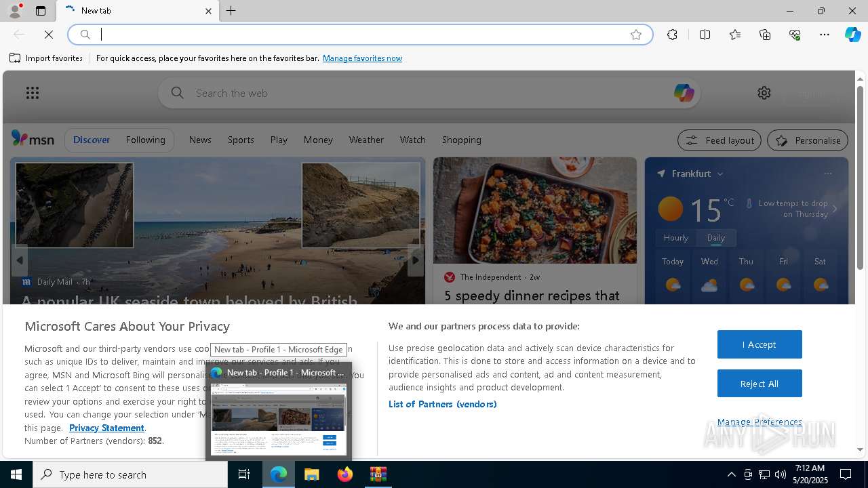
Task: Open the Money tab
Action: (x=318, y=140)
